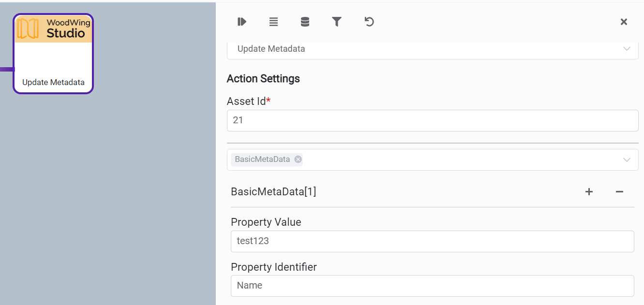644x305 pixels.
Task: Click the Update Metadata label on canvas node
Action: 53,82
